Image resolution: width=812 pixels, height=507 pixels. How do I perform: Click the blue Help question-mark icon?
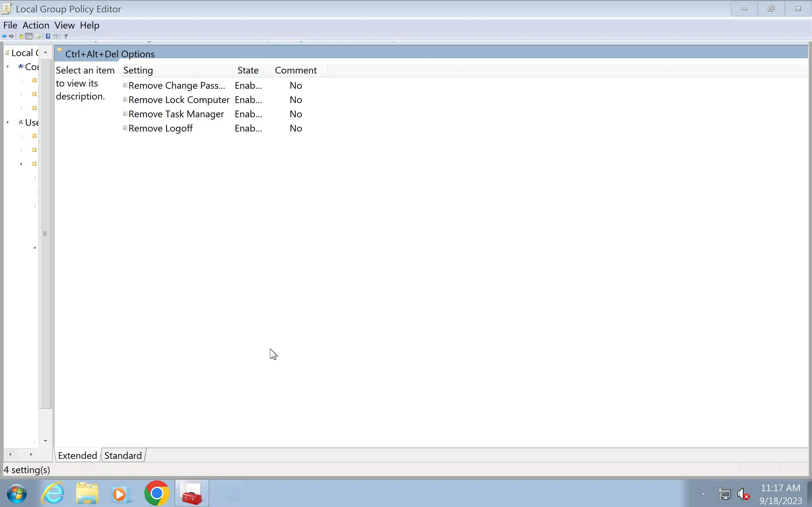48,36
